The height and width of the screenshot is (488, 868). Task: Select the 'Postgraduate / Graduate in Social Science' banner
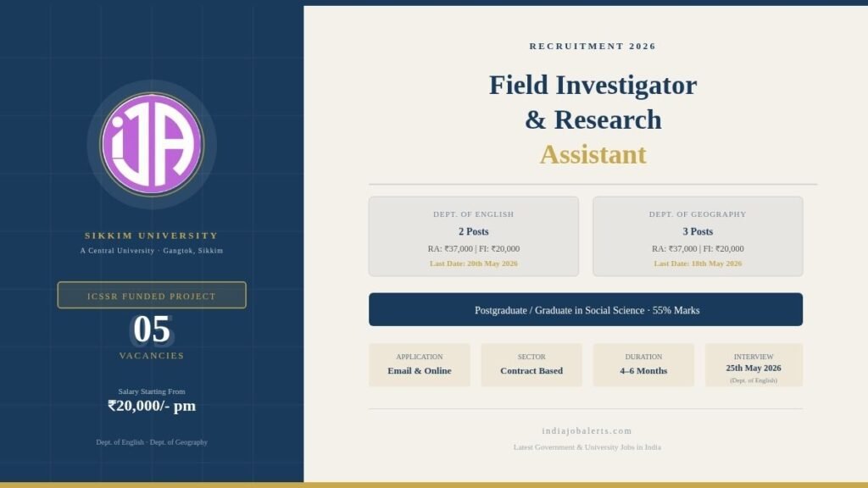point(586,309)
